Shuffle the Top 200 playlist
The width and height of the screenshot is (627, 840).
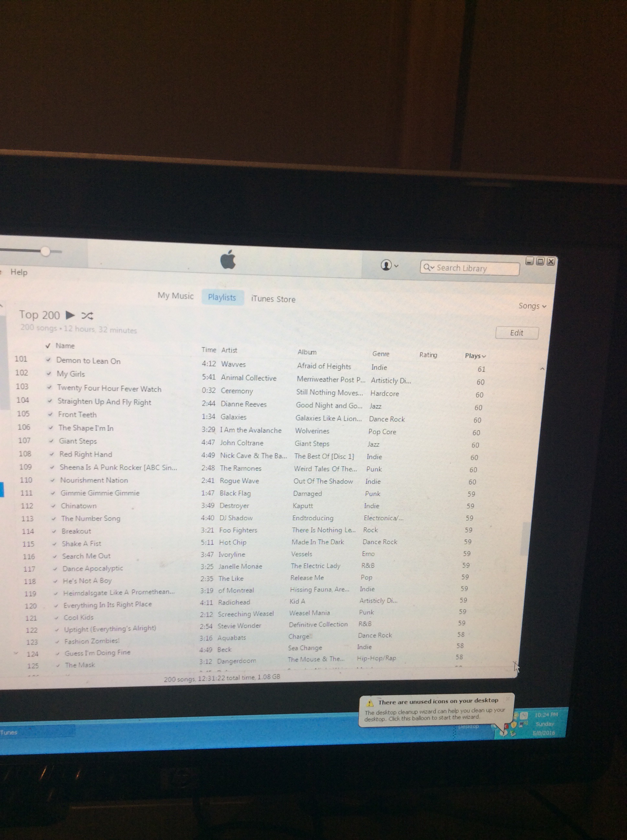(x=87, y=316)
